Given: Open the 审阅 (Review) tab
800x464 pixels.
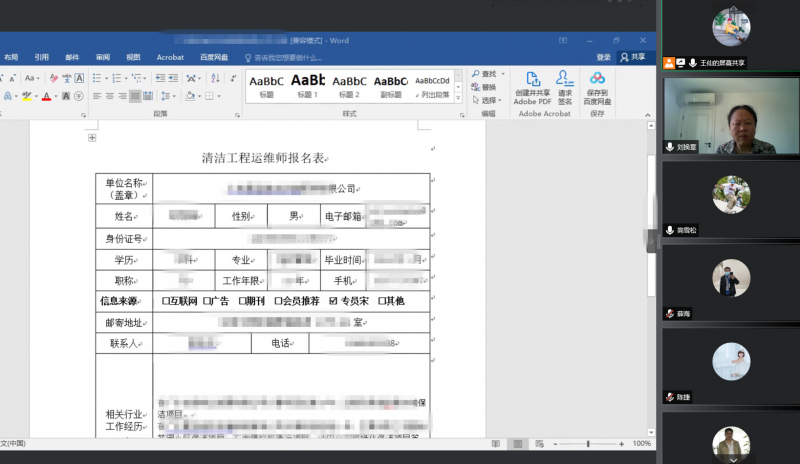Looking at the screenshot, I should 103,57.
